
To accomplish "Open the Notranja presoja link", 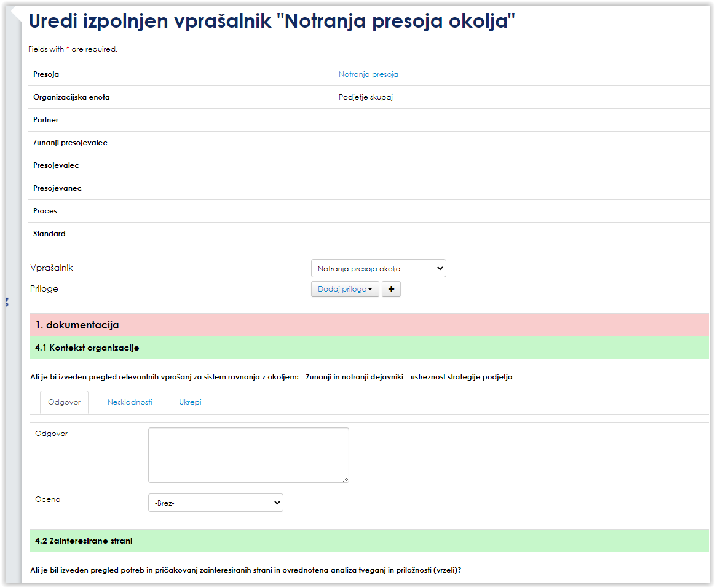I will (368, 74).
